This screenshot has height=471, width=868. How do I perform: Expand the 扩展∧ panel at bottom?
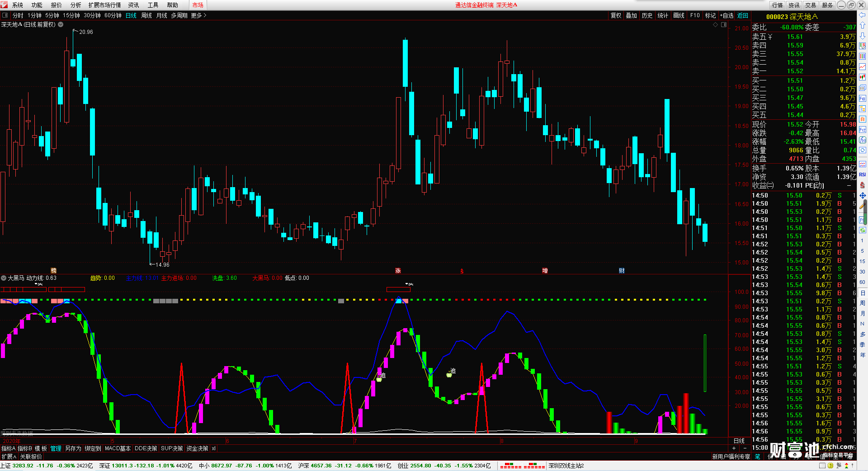9,457
